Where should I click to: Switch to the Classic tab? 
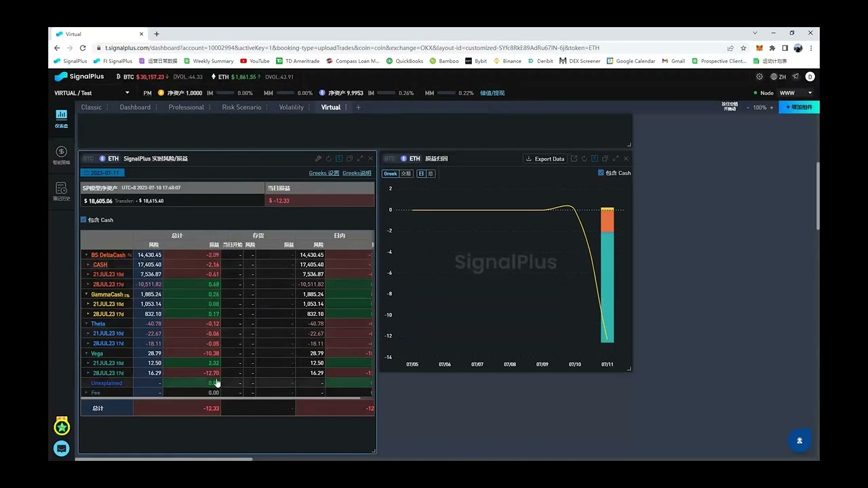91,107
